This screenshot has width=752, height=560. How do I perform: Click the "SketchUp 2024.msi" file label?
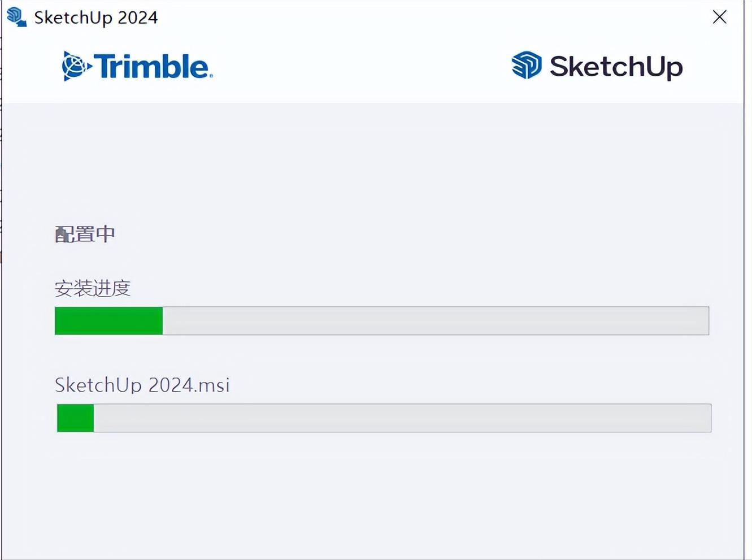click(x=142, y=385)
